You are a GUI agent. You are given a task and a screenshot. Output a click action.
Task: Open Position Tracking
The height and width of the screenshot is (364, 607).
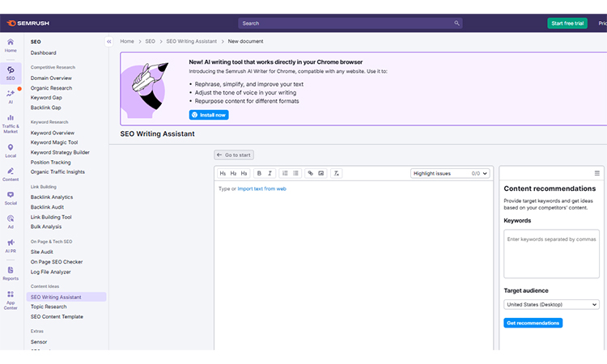click(x=51, y=163)
